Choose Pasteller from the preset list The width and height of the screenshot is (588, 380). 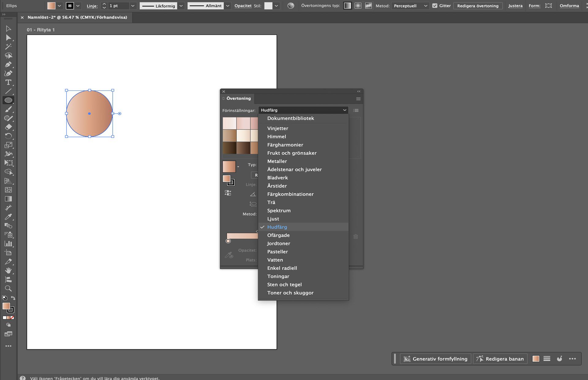click(277, 251)
